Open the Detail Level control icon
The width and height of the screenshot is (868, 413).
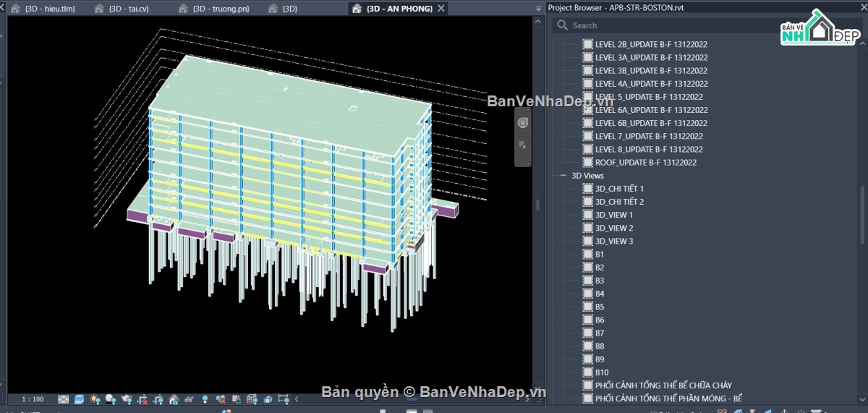tap(64, 399)
